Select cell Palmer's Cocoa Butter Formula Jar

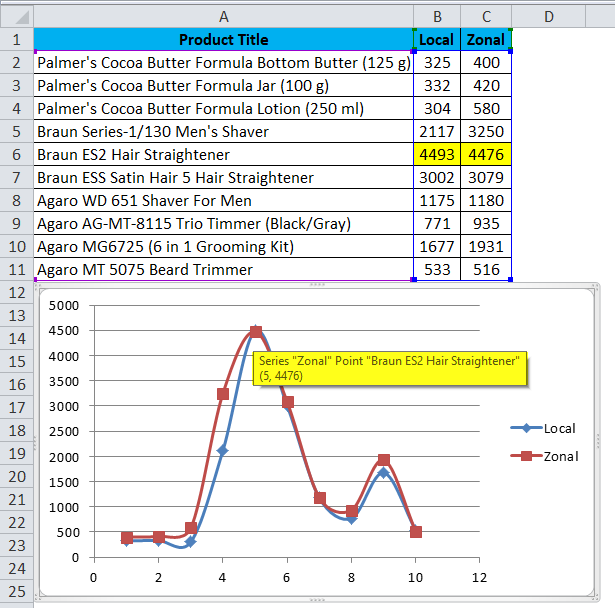pyautogui.click(x=224, y=86)
